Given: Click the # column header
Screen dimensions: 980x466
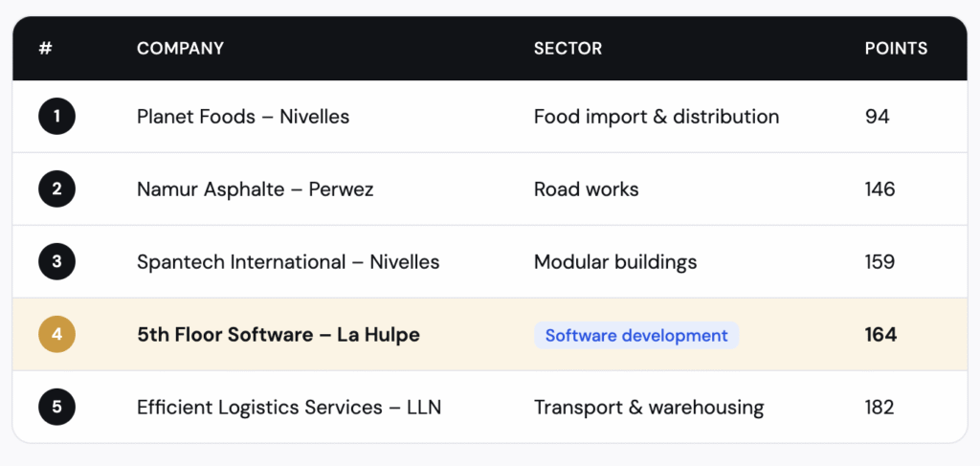Looking at the screenshot, I should (45, 49).
